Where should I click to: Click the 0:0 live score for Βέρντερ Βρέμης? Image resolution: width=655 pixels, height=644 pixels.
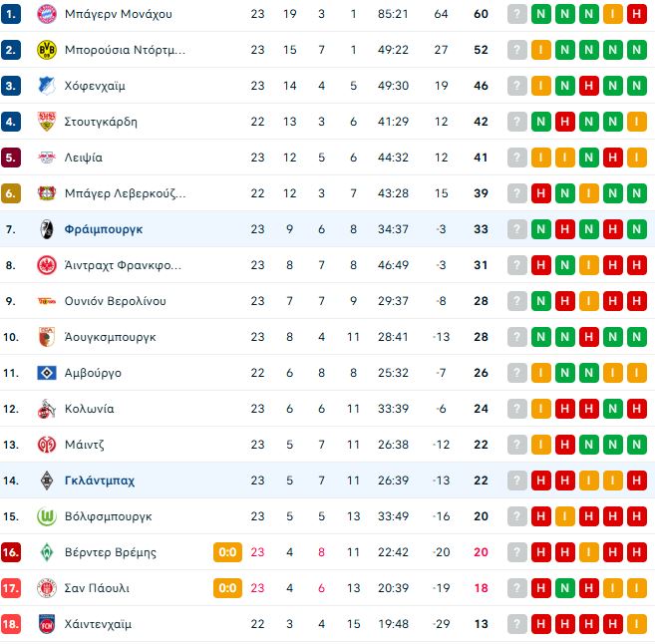pyautogui.click(x=227, y=552)
